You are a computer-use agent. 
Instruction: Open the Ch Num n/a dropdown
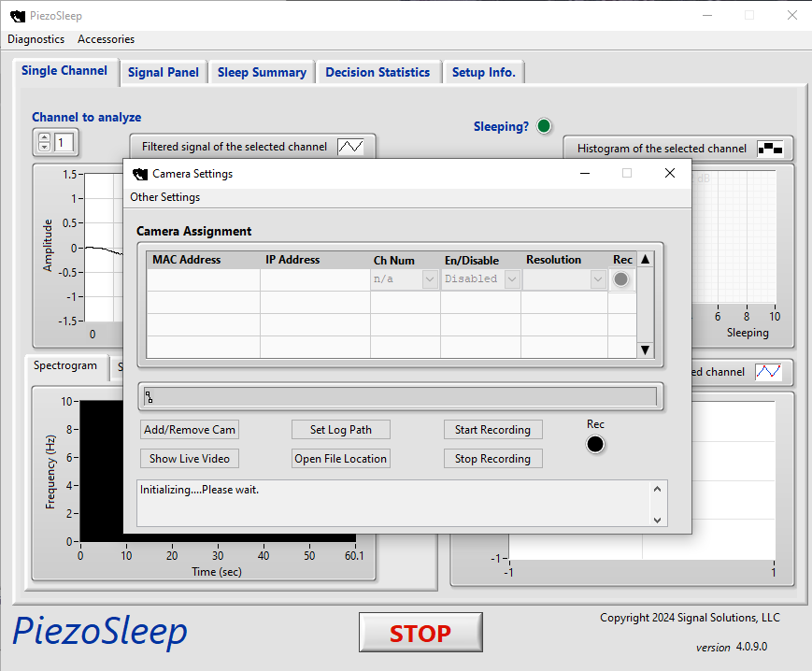click(430, 279)
